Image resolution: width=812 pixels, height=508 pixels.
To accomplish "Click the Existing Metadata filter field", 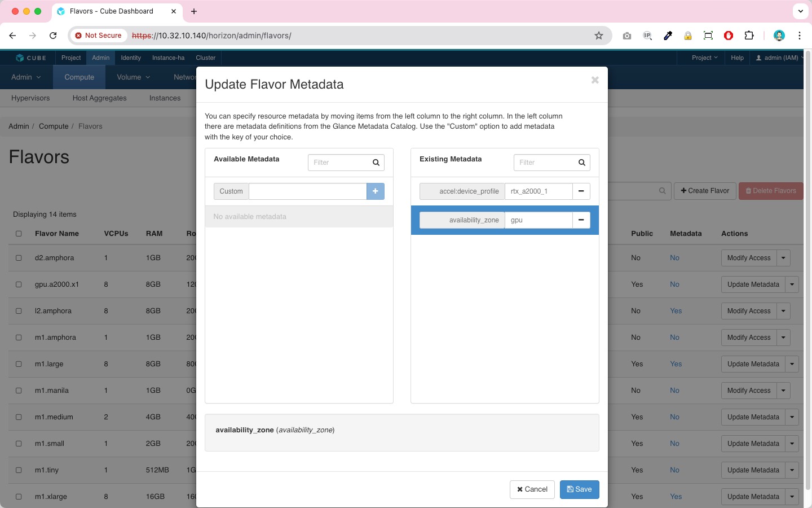I will [x=552, y=163].
